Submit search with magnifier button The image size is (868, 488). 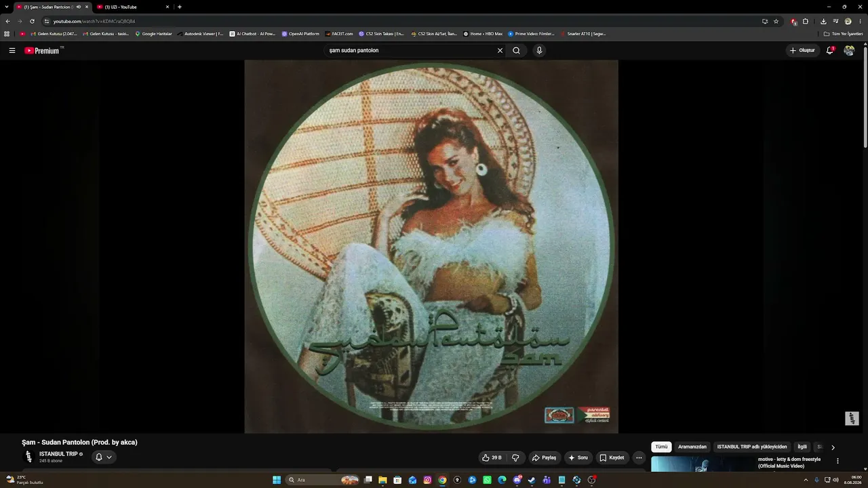click(516, 50)
